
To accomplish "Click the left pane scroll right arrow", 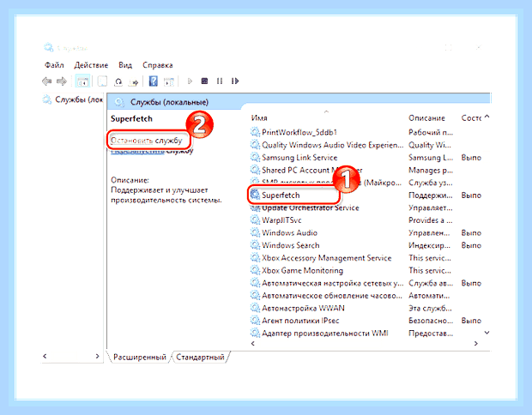I will pyautogui.click(x=97, y=356).
